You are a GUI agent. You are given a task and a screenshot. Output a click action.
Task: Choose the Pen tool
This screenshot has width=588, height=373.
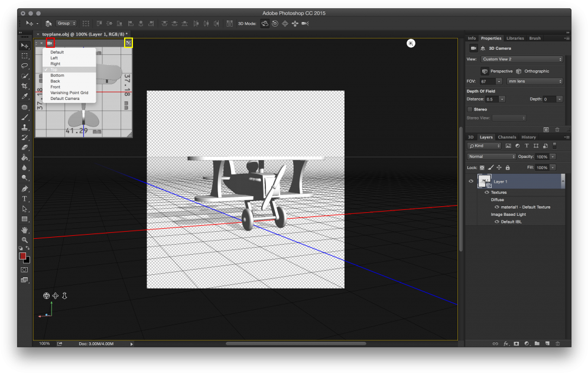pos(25,189)
